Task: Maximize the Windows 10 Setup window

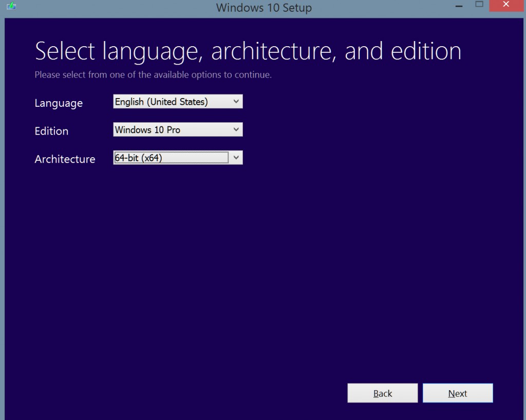Action: click(x=479, y=5)
